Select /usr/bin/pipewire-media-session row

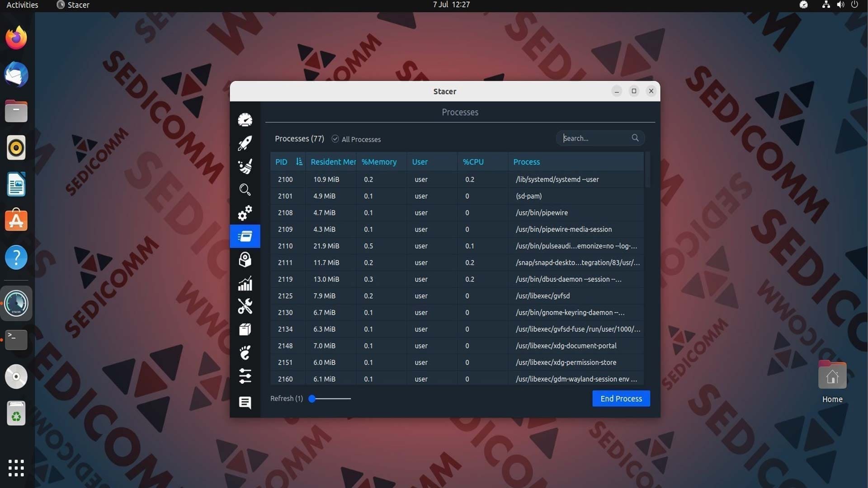click(x=457, y=230)
